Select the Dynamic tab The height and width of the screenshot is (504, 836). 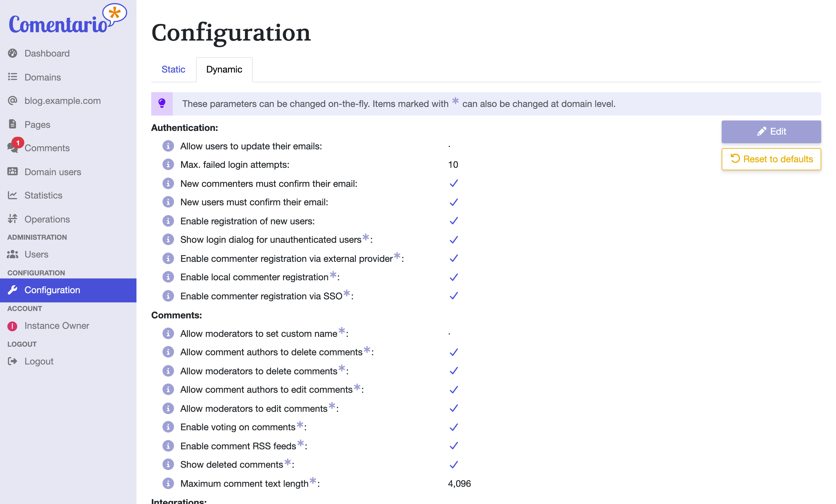click(224, 69)
